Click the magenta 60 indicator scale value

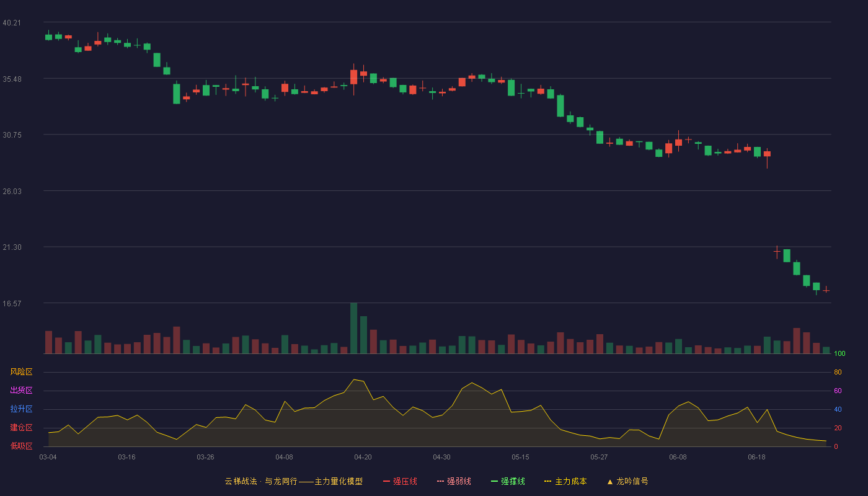[x=838, y=391]
